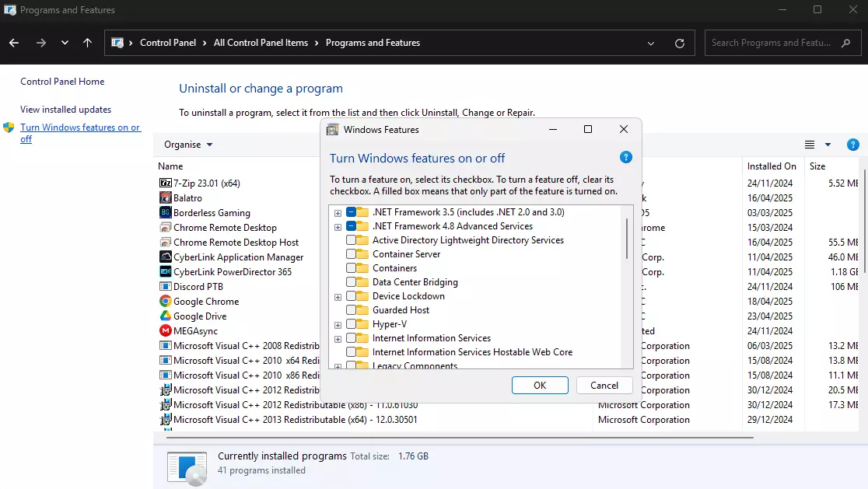Open View installed updates link
The height and width of the screenshot is (489, 868).
pos(66,110)
